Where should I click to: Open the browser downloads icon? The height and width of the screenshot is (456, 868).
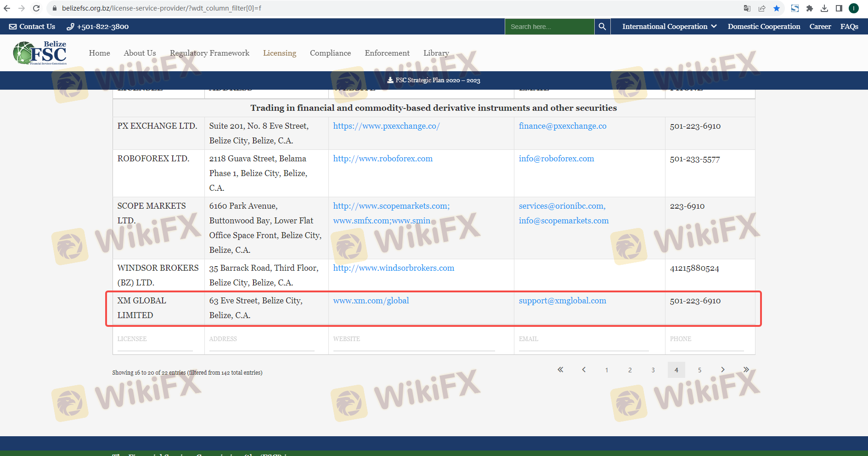[x=824, y=8]
